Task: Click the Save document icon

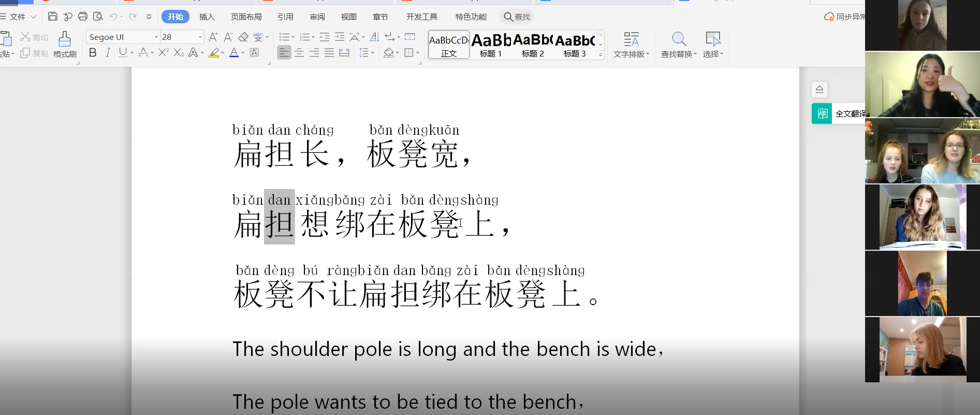Action: click(52, 17)
